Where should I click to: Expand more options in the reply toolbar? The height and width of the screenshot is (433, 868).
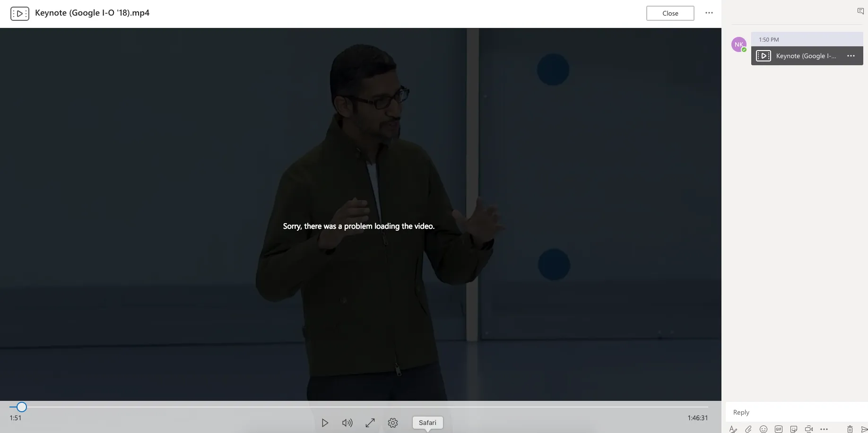[825, 429]
